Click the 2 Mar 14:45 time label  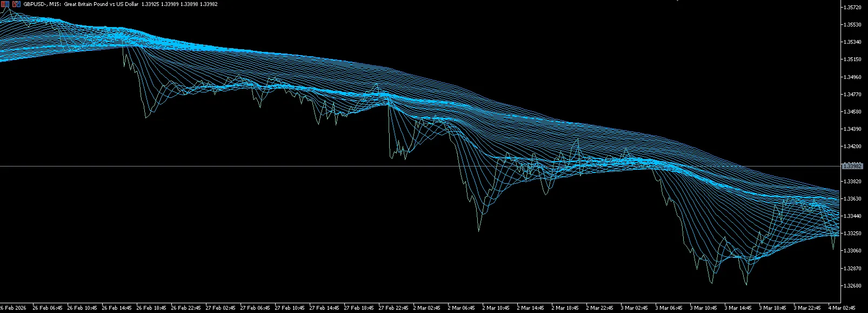[531, 308]
